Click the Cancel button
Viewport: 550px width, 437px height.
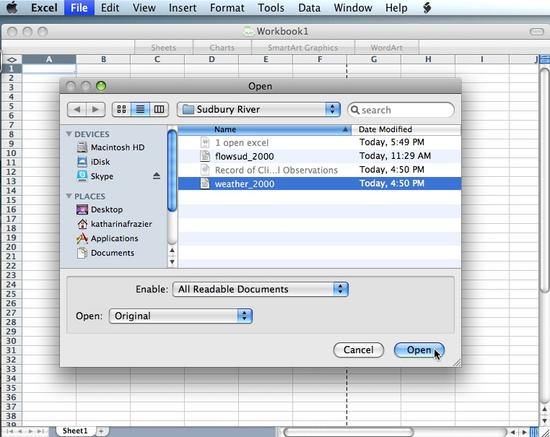click(358, 350)
